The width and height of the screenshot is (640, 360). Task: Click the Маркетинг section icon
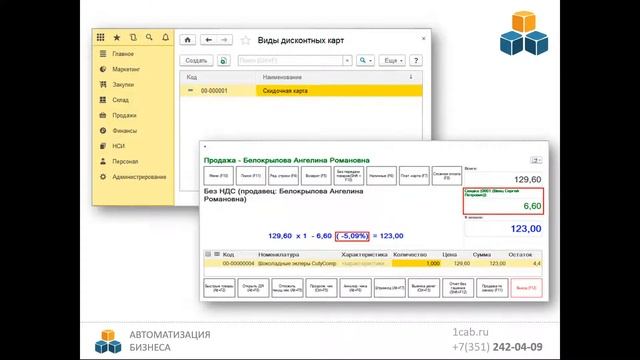[103, 69]
